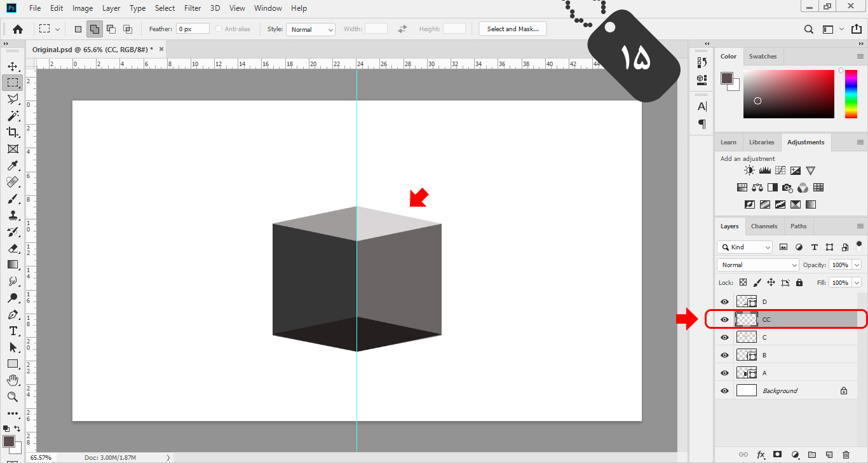The width and height of the screenshot is (868, 463).
Task: Hide layer CC using eye icon
Action: pos(725,319)
